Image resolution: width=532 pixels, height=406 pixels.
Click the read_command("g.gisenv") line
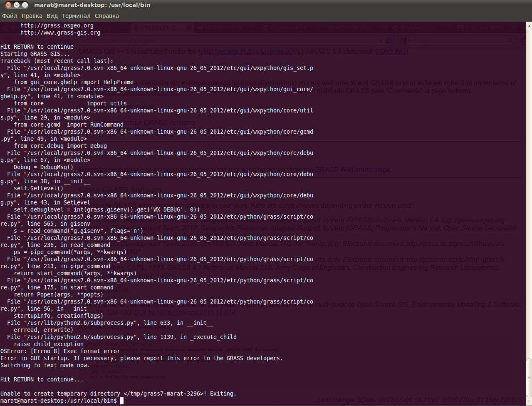(79, 231)
